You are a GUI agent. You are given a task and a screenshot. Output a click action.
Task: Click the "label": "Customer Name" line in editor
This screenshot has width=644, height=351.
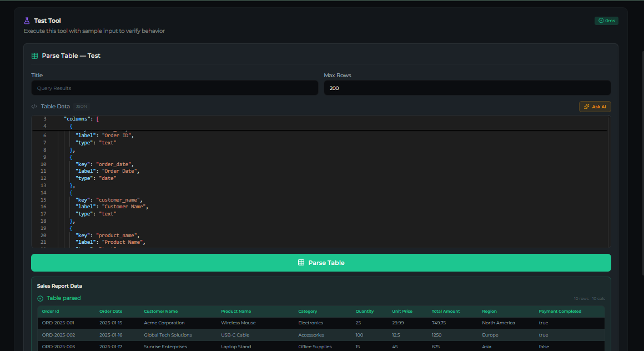tap(112, 207)
